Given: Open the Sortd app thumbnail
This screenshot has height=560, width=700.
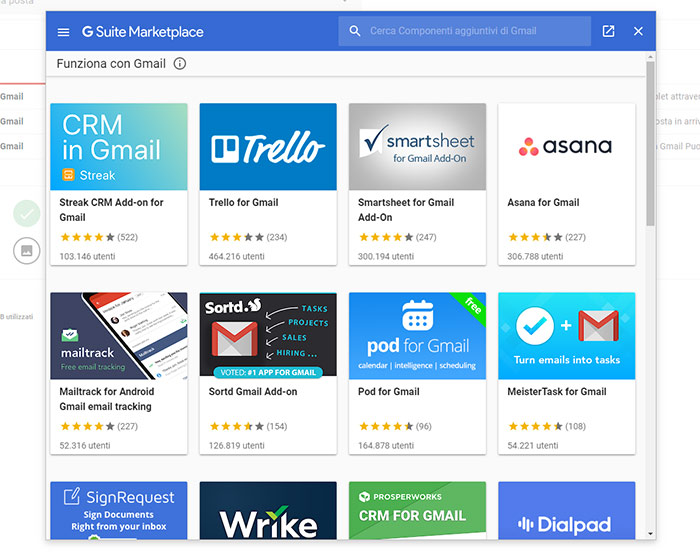Looking at the screenshot, I should [268, 336].
